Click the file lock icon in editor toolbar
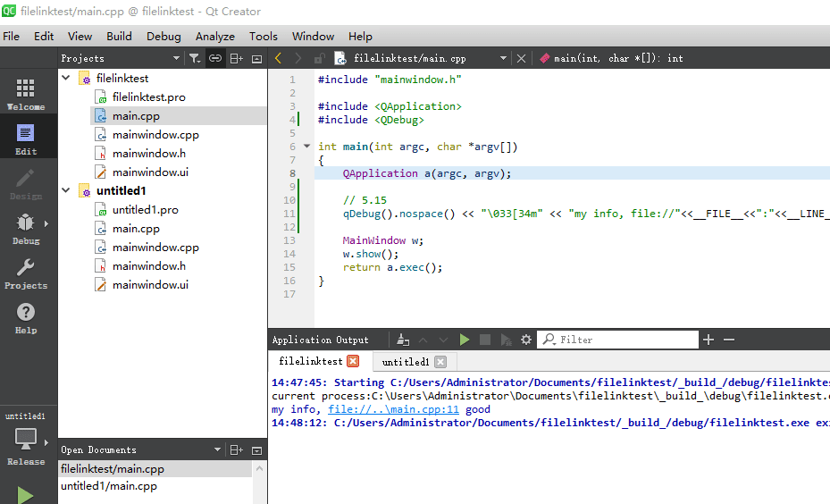The image size is (830, 504). tap(319, 58)
